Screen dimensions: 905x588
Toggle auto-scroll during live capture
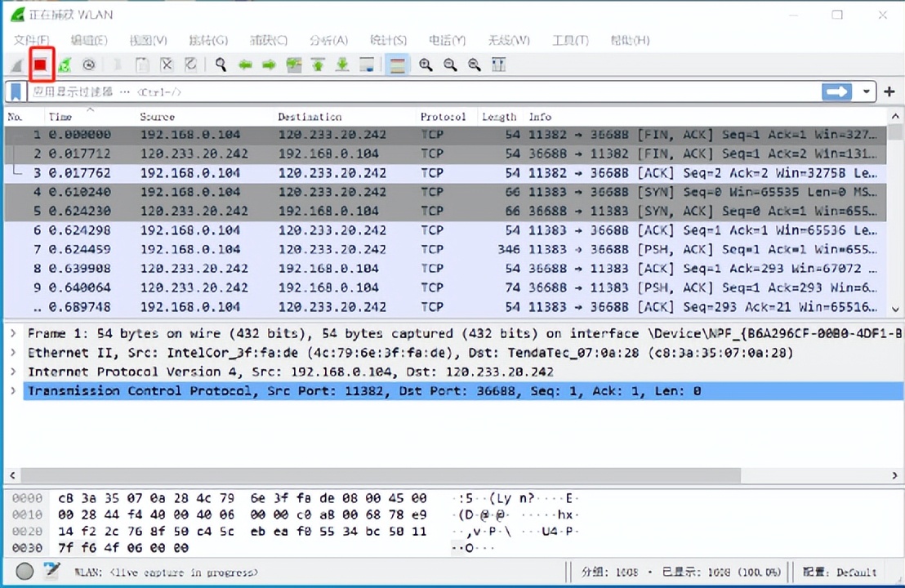(x=367, y=65)
